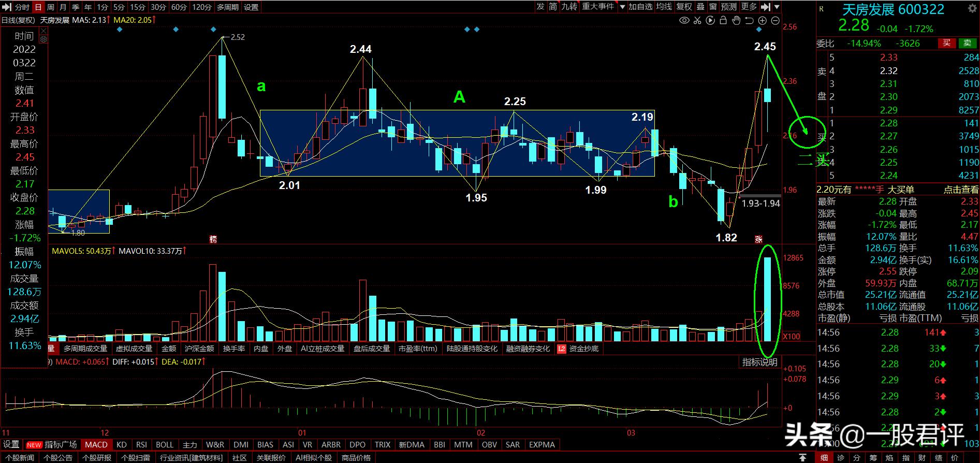980x463 pixels.
Task: Switch to the 周 weekly period tab
Action: (50, 7)
